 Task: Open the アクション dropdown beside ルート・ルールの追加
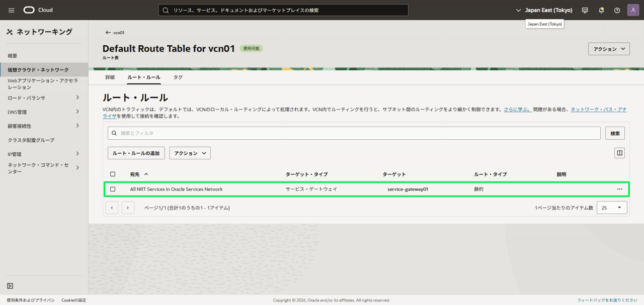tap(190, 153)
